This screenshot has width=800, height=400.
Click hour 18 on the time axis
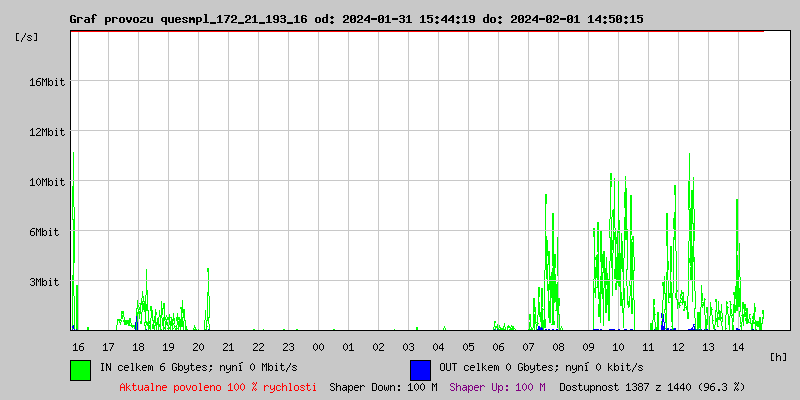(138, 347)
